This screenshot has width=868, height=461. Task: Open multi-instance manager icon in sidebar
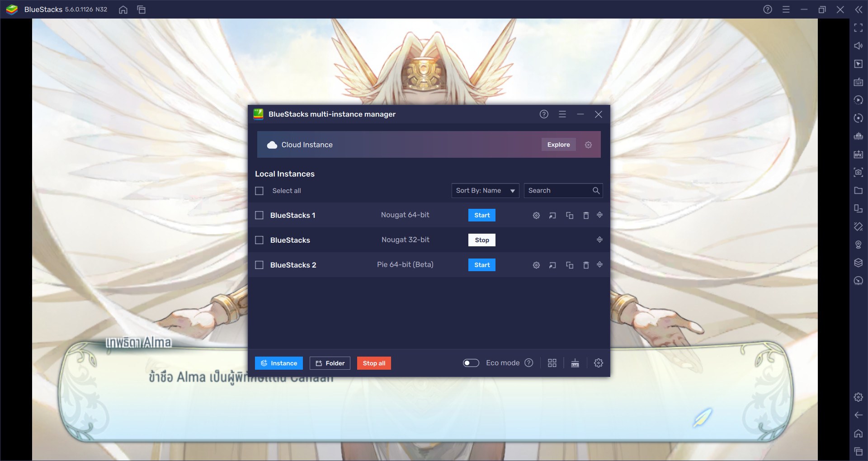[859, 263]
